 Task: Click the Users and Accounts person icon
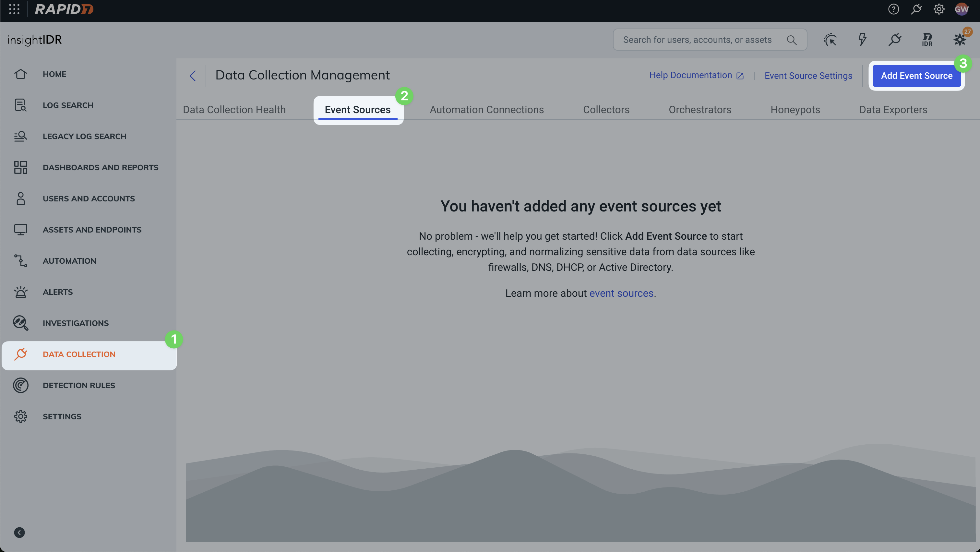[x=20, y=198]
